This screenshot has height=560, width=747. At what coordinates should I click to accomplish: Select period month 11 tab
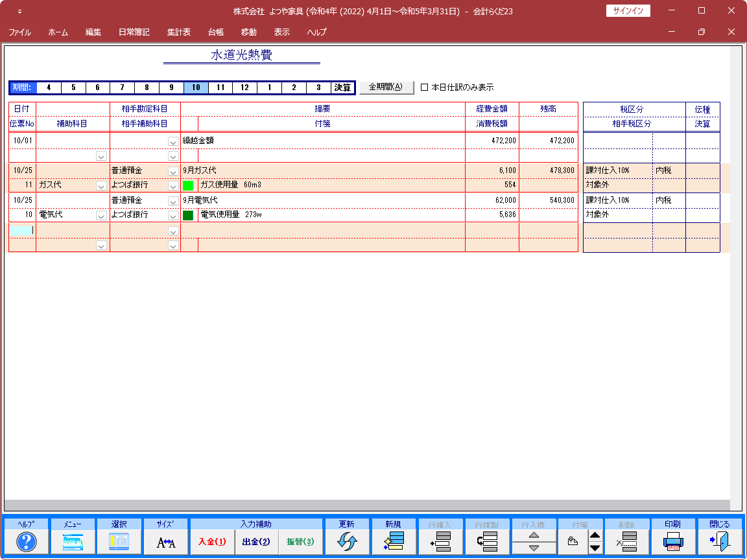(220, 87)
